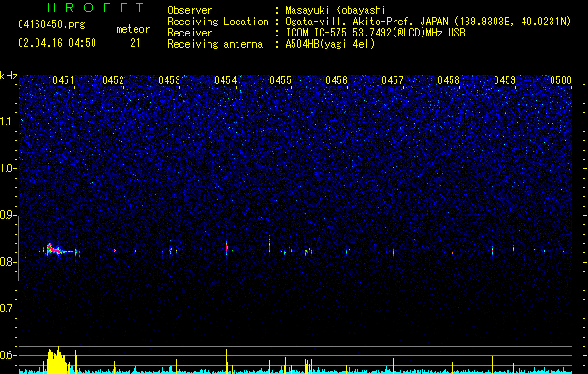Image resolution: width=588 pixels, height=374 pixels.
Task: Click the 0456 time marker
Action: click(337, 80)
